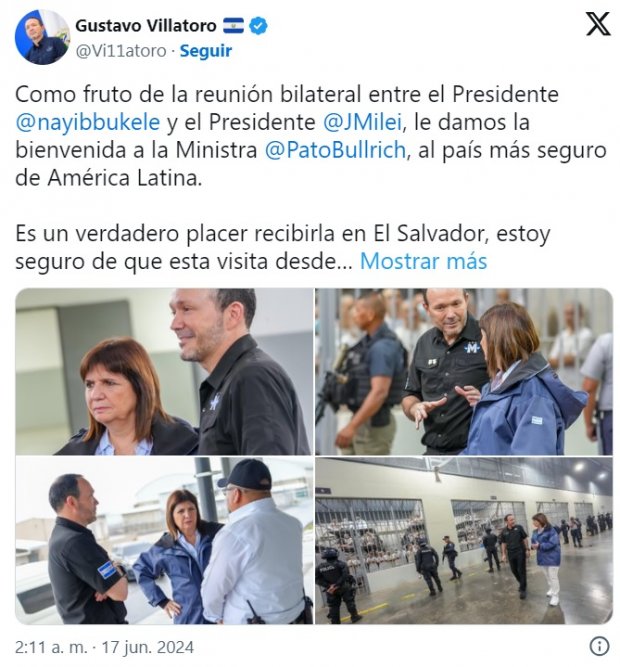This screenshot has height=667, width=620.
Task: Visit the @PatoBullrich mention
Action: click(336, 150)
